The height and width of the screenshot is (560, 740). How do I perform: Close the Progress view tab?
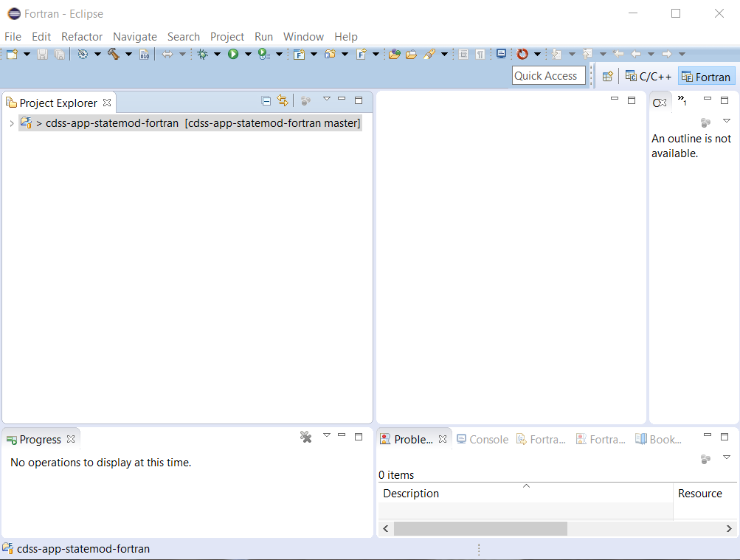(x=71, y=439)
